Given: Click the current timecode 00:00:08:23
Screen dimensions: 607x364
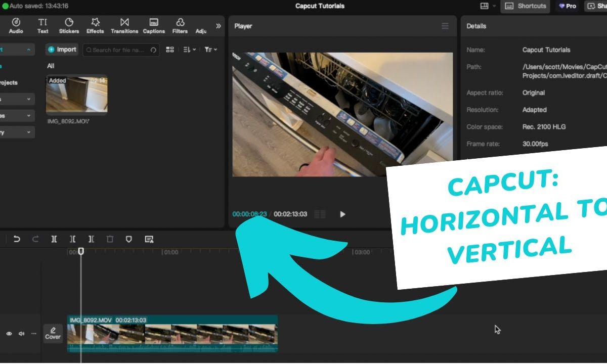Looking at the screenshot, I should [249, 214].
